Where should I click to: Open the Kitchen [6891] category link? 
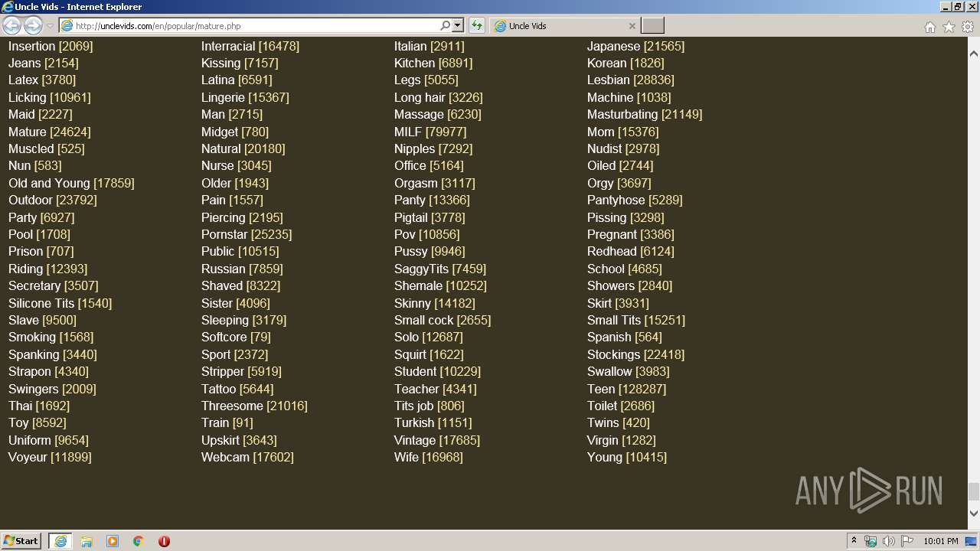433,63
